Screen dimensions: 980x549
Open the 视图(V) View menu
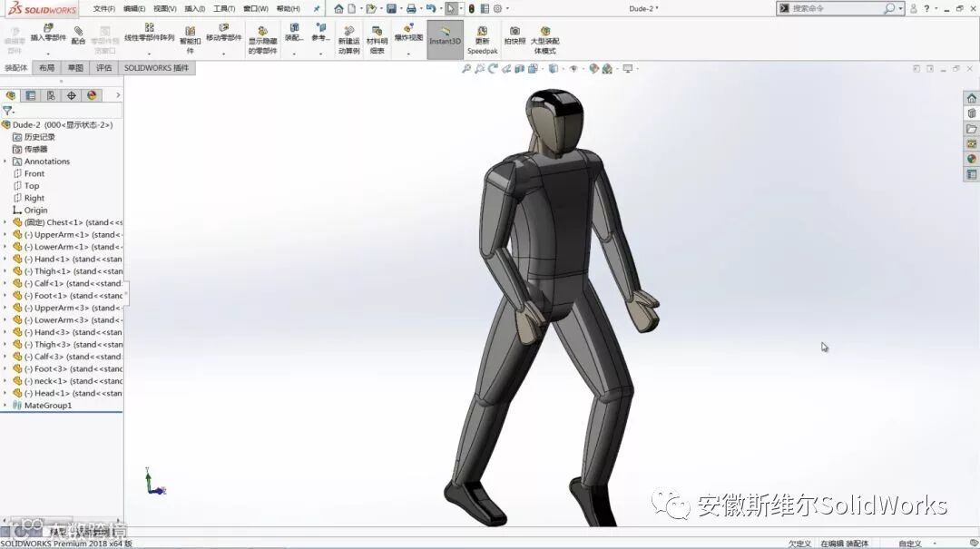(165, 9)
